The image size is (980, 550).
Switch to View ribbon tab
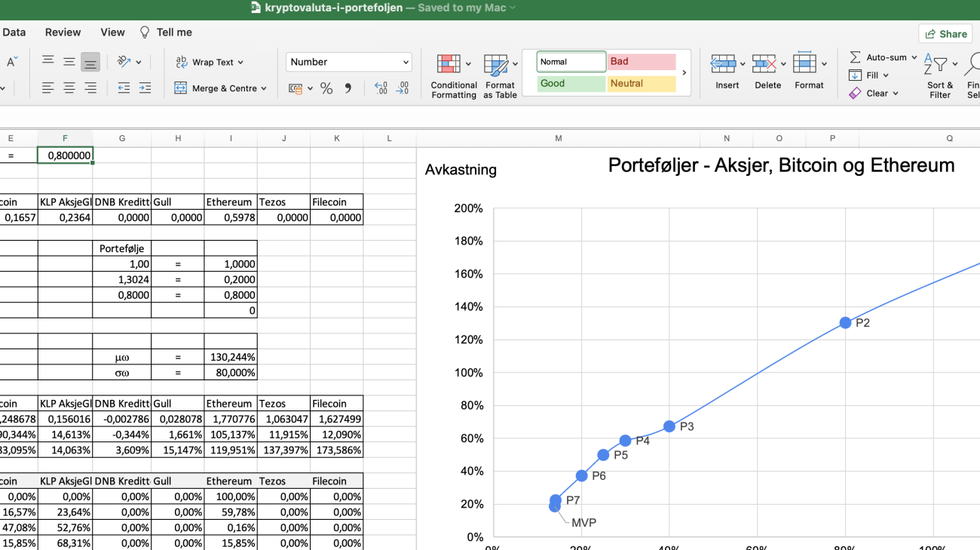(112, 32)
